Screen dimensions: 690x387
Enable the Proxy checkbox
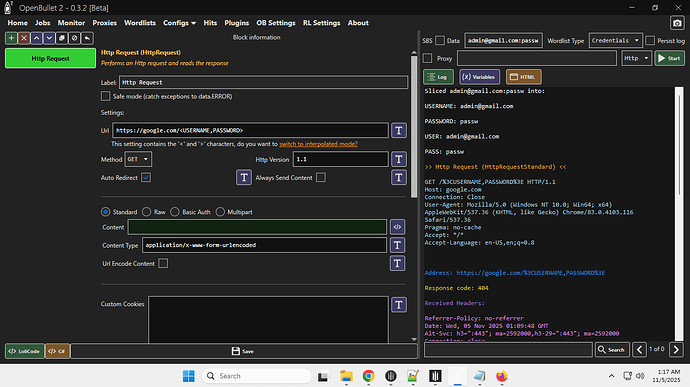(427, 58)
